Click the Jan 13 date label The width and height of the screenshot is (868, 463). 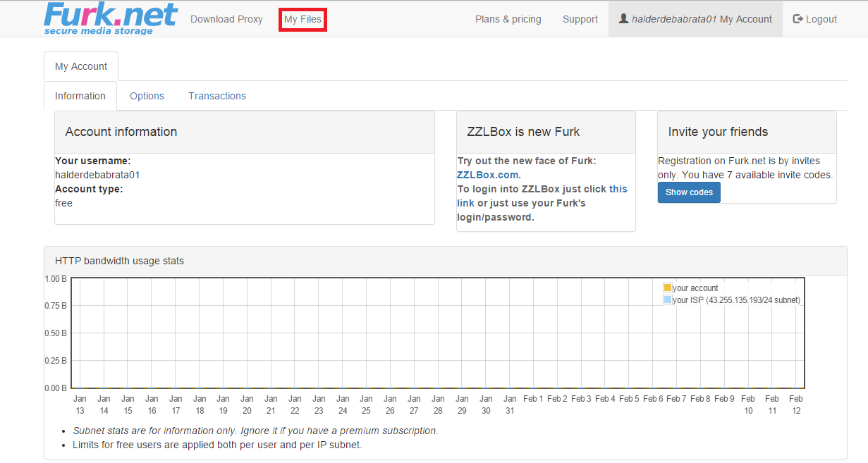[80, 405]
